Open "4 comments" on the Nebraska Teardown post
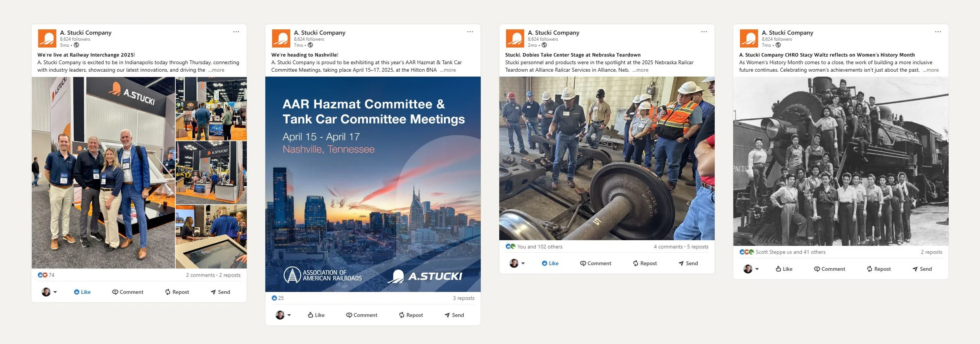This screenshot has width=980, height=344. click(x=668, y=247)
